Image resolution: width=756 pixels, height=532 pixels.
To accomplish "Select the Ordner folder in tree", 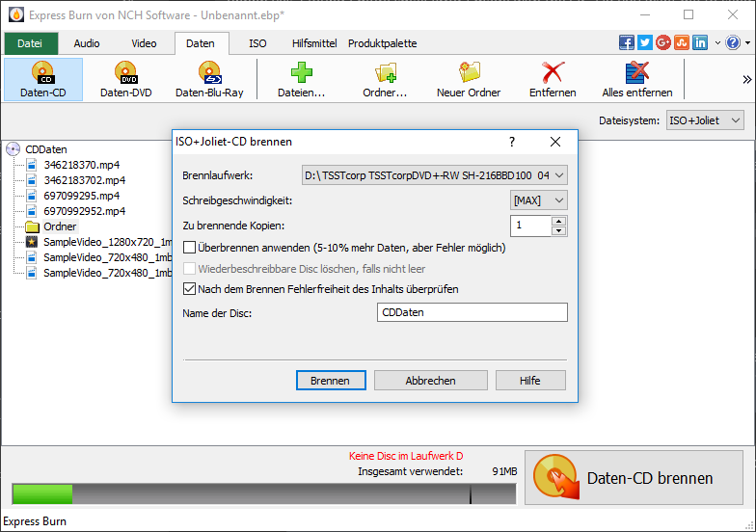I will pos(60,226).
